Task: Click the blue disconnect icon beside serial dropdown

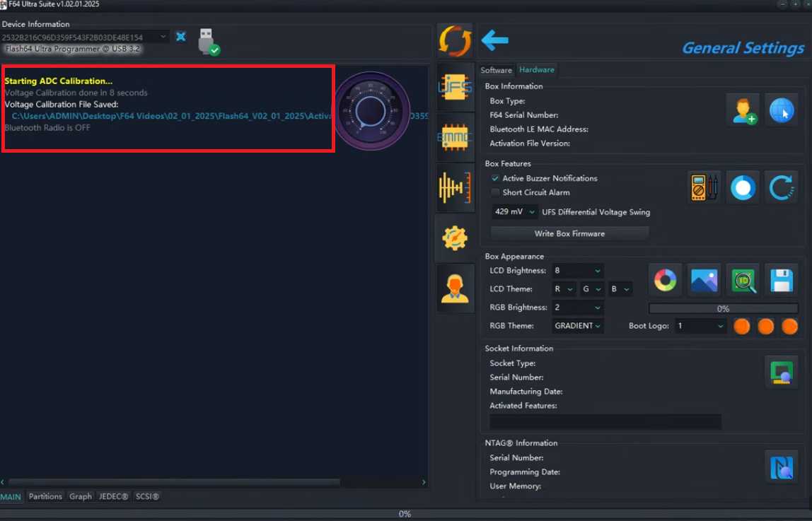Action: [181, 37]
